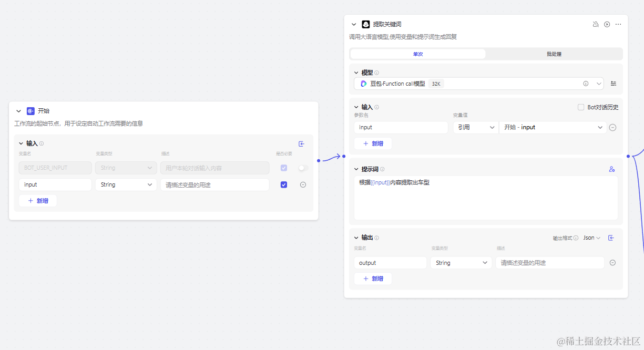Open the three-dot menu on 提取关键词 node
Viewport: 644px width, 350px height.
[618, 24]
